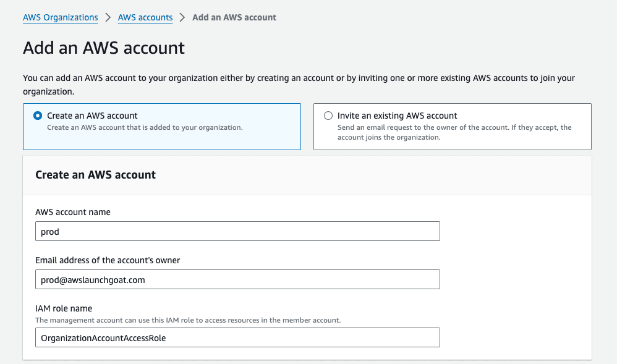Click the intro paragraph about adding an AWS account
The height and width of the screenshot is (364, 617).
tap(299, 85)
